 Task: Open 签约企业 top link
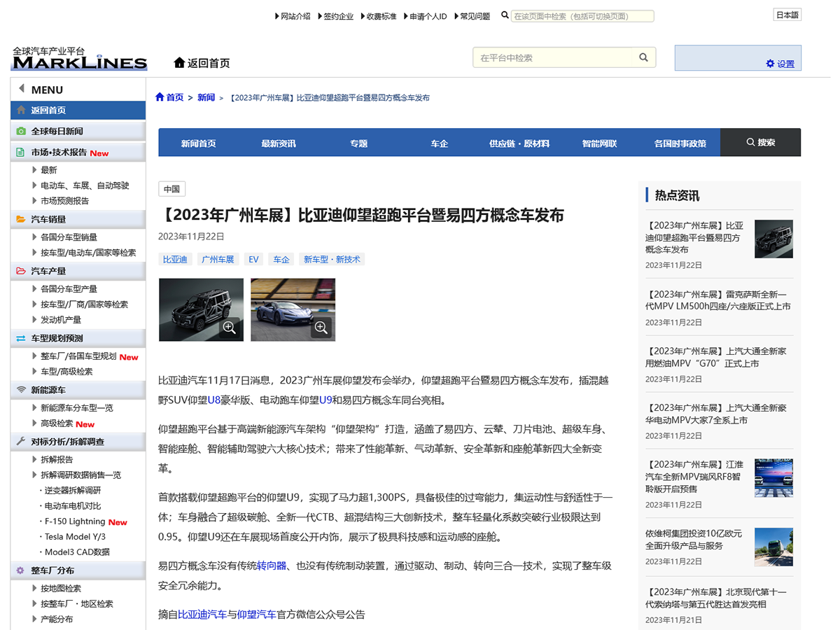[x=335, y=16]
